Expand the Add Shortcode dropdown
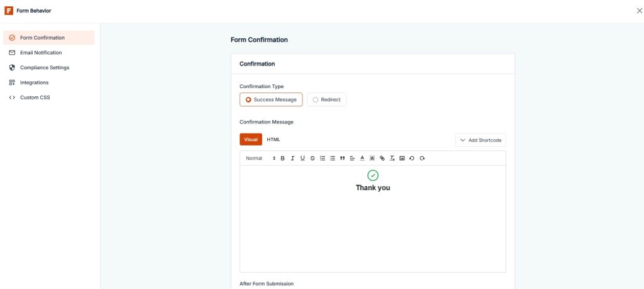Viewport: 644px width, 289px height. [480, 140]
